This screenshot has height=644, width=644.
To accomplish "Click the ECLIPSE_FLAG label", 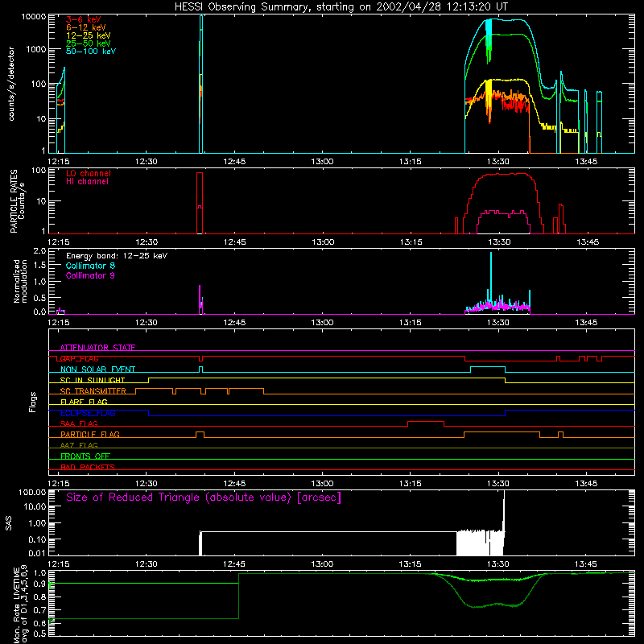I will click(x=88, y=413).
